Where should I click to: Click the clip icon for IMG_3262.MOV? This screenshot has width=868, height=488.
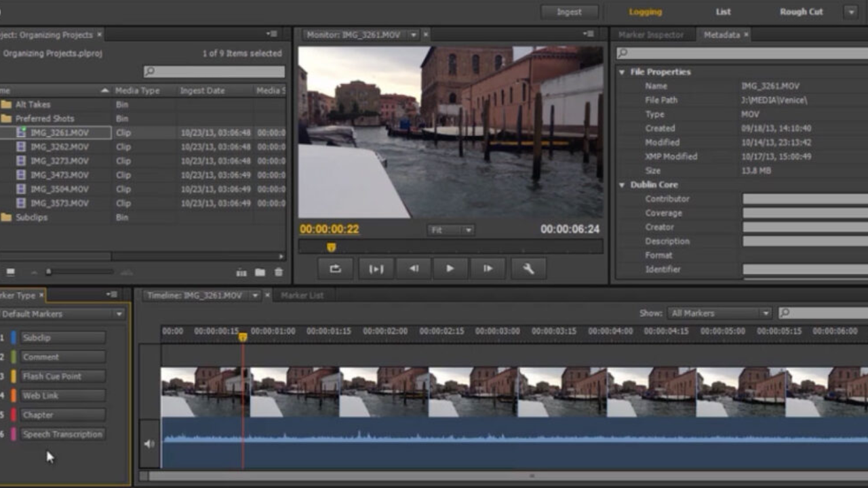(21, 147)
